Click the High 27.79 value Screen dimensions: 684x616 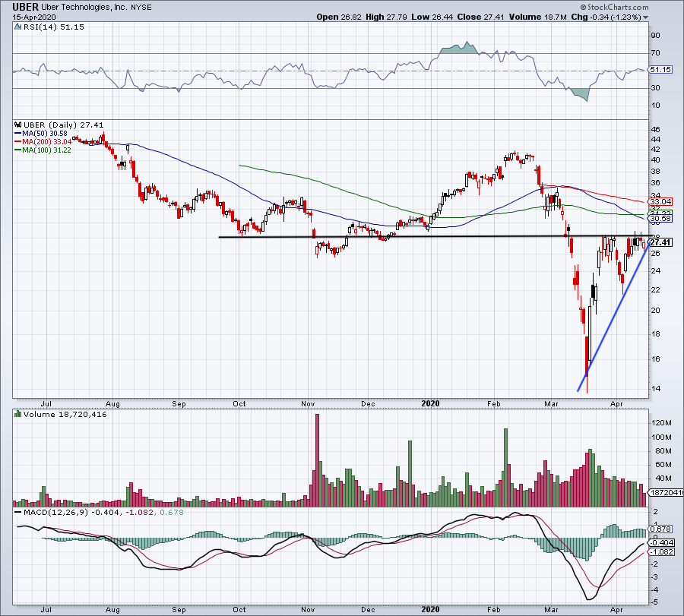(x=387, y=17)
